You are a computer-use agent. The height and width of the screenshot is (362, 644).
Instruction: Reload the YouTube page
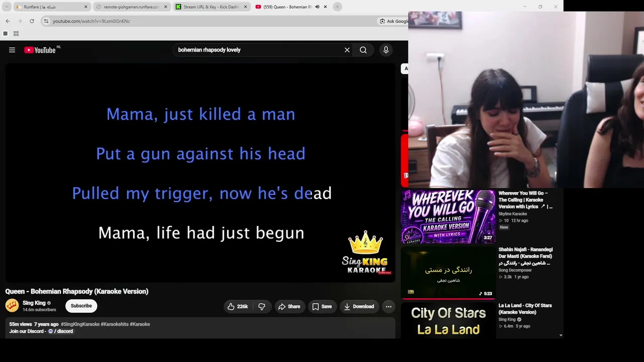coord(32,21)
